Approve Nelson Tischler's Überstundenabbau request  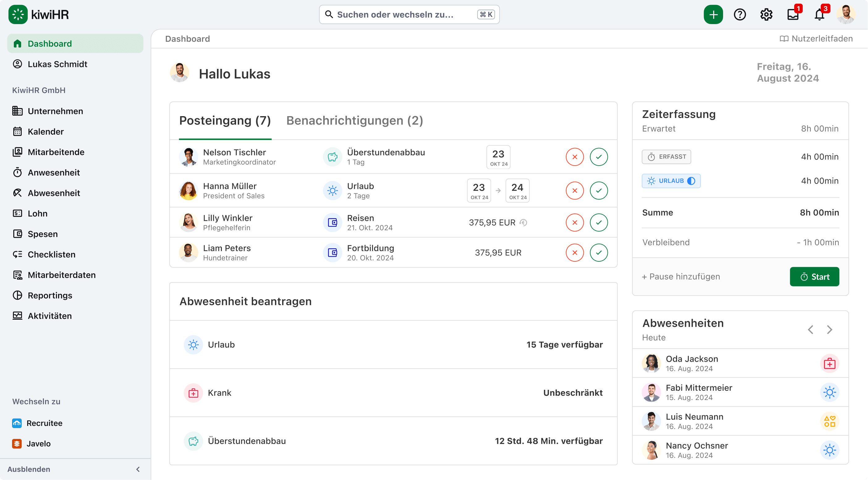pos(599,157)
